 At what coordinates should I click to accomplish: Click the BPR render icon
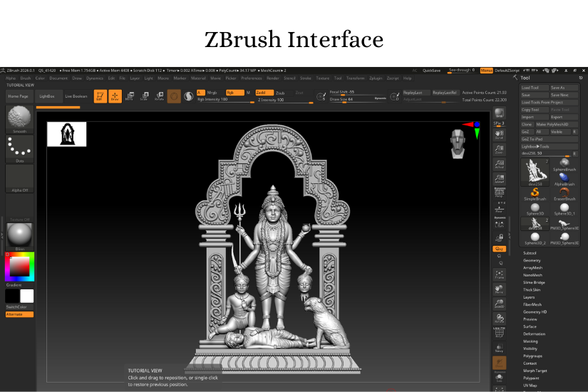(499, 113)
